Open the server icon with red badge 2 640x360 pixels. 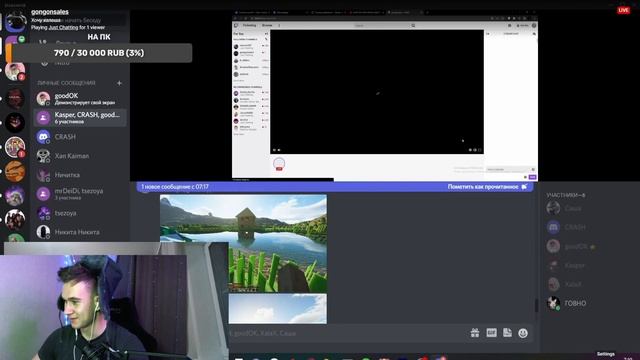[x=15, y=71]
